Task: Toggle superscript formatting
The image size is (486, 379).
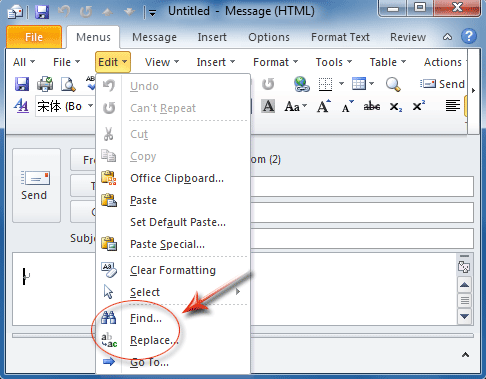Action: coord(418,106)
